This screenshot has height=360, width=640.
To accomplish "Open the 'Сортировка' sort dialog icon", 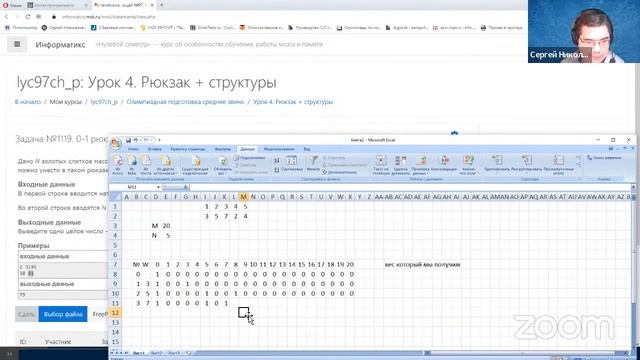I will pos(291,163).
